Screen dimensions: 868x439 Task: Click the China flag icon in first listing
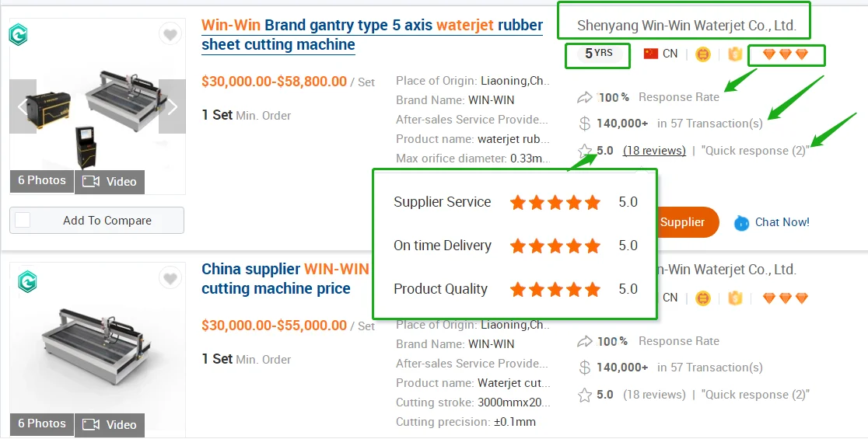point(651,54)
